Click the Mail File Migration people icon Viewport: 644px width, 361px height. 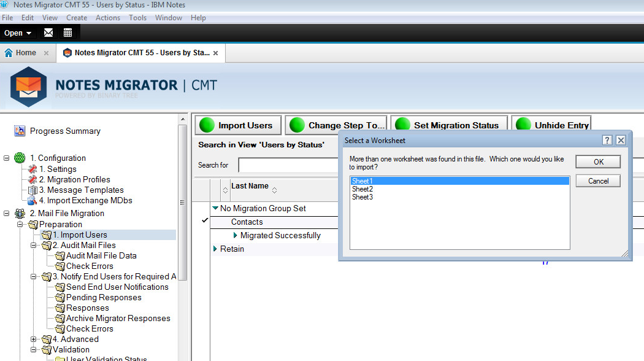pyautogui.click(x=20, y=214)
